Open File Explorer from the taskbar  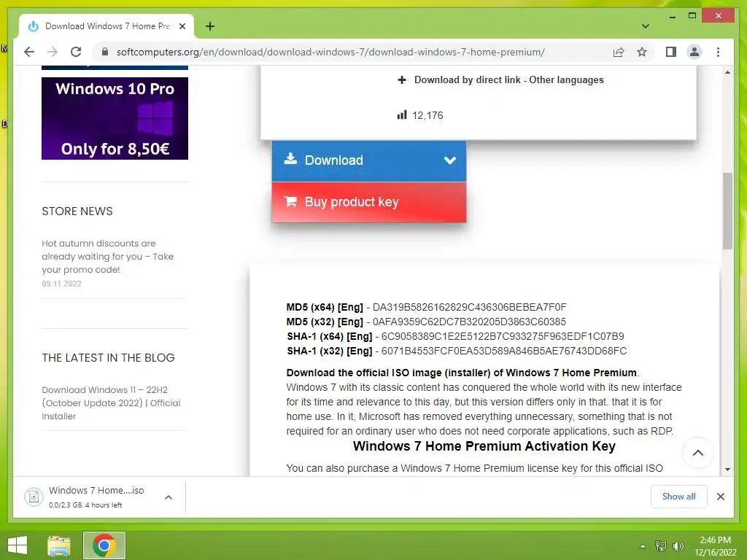coord(59,545)
